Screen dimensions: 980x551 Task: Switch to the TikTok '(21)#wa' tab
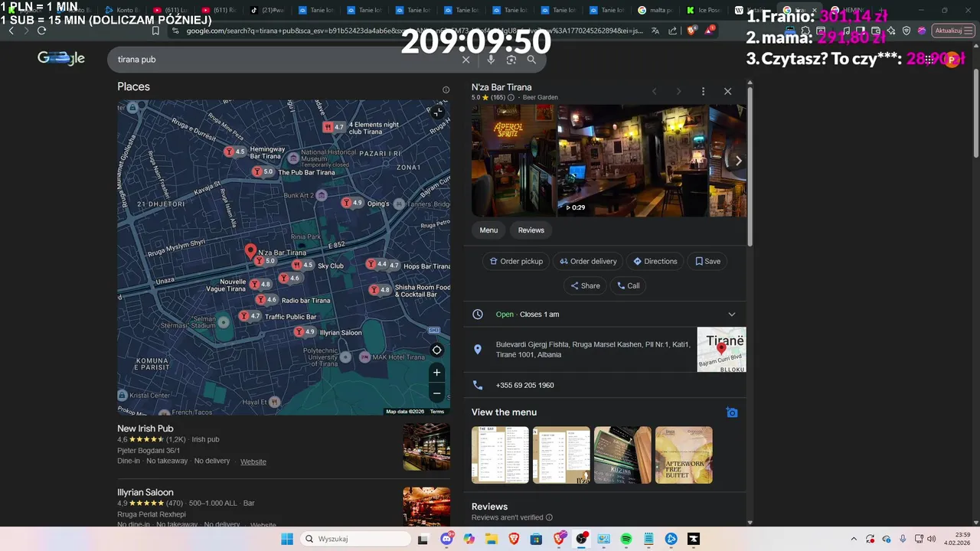267,11
